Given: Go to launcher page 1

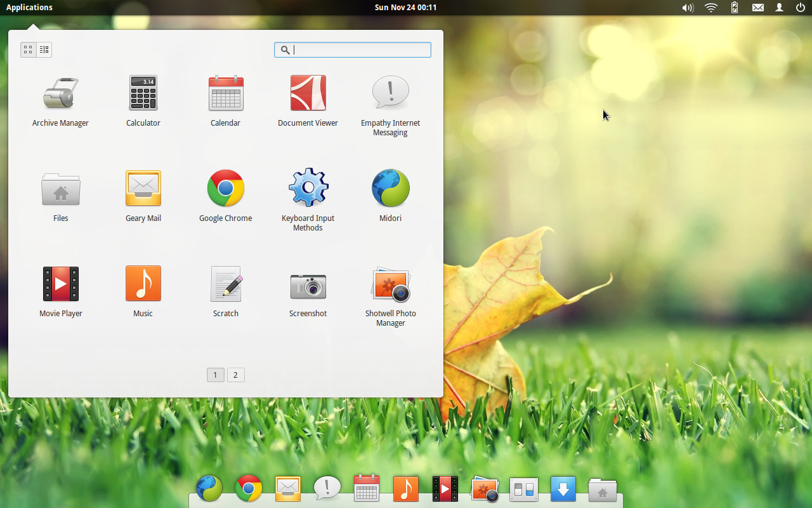Looking at the screenshot, I should click(x=215, y=375).
